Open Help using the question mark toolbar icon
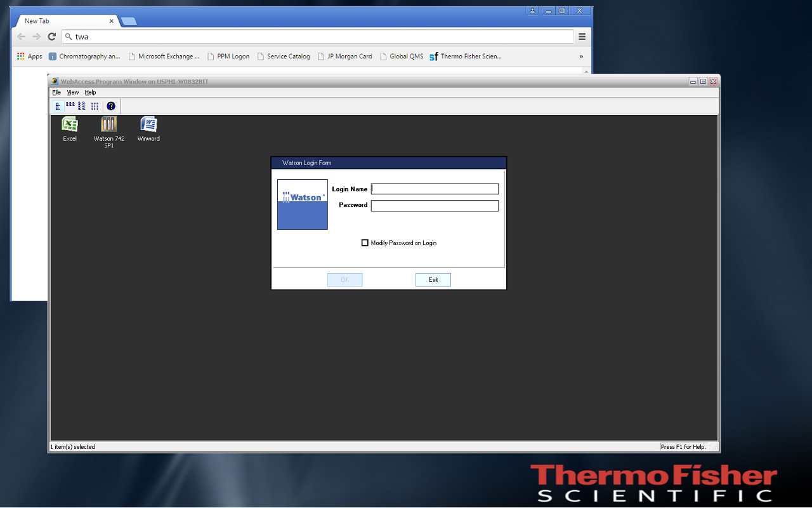This screenshot has width=812, height=508. 110,106
